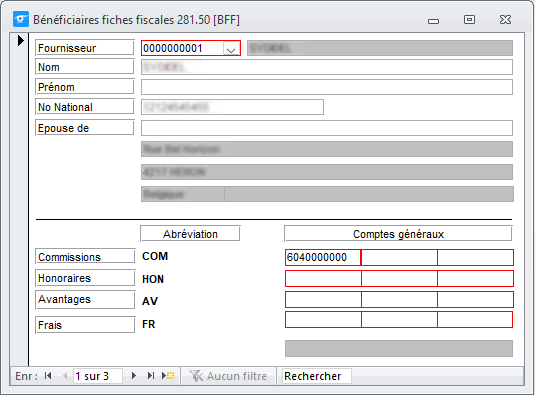Click first Honoraires general account cell
The height and width of the screenshot is (395, 535).
click(323, 279)
